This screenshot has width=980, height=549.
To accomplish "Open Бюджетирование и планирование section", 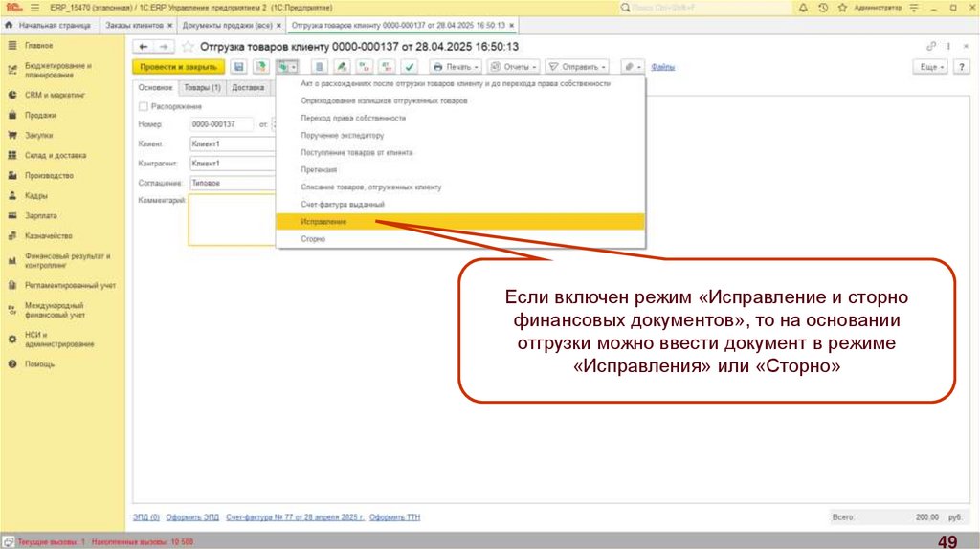I will 57,70.
